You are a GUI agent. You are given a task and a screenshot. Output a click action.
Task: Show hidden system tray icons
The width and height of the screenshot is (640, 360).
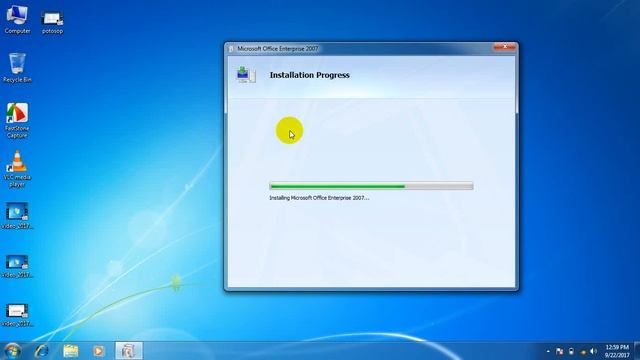click(548, 351)
